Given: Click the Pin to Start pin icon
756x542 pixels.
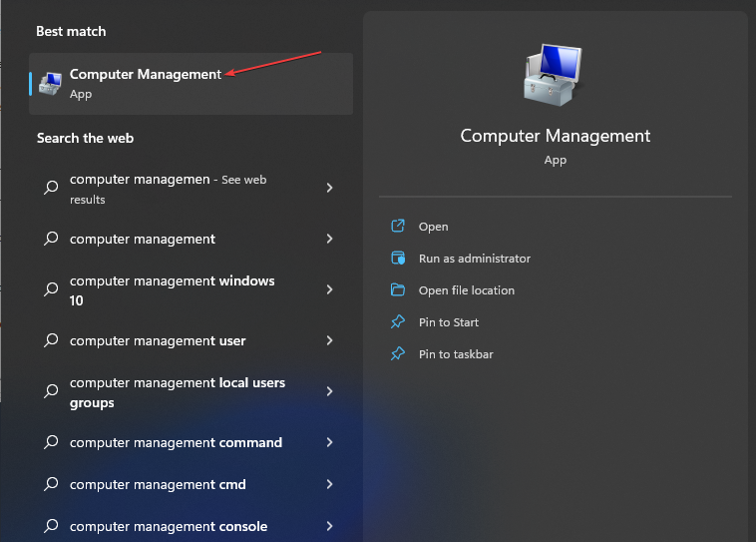Looking at the screenshot, I should click(x=398, y=321).
